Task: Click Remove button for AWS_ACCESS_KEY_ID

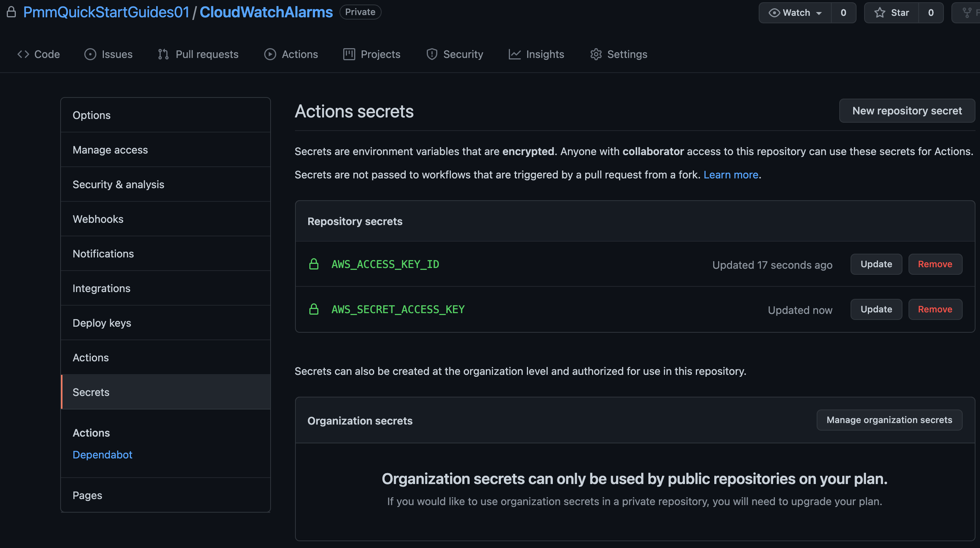Action: coord(935,264)
